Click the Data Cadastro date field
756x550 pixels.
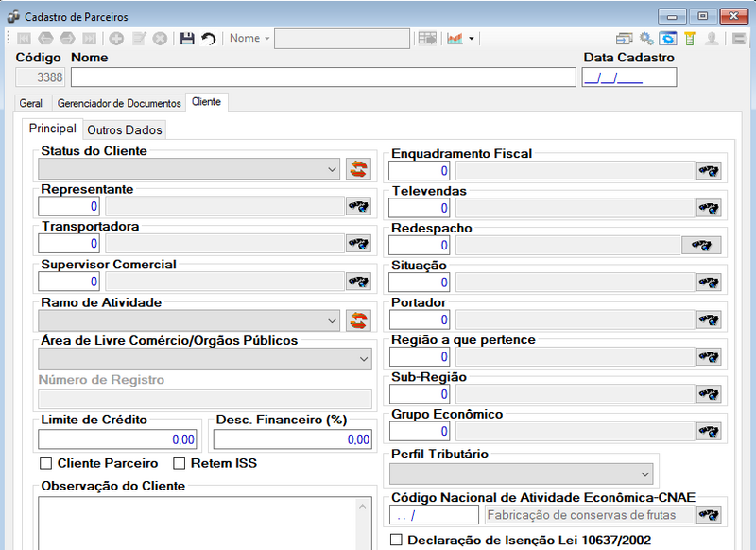point(629,77)
